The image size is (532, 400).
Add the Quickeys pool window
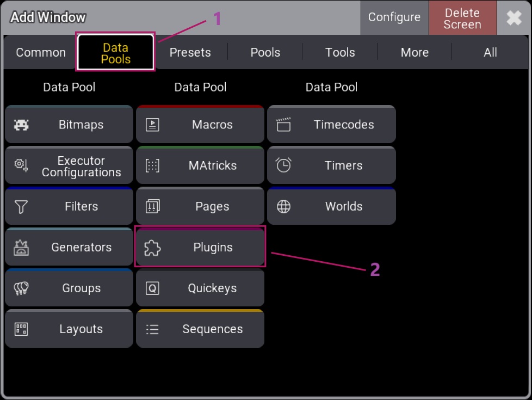pyautogui.click(x=200, y=287)
